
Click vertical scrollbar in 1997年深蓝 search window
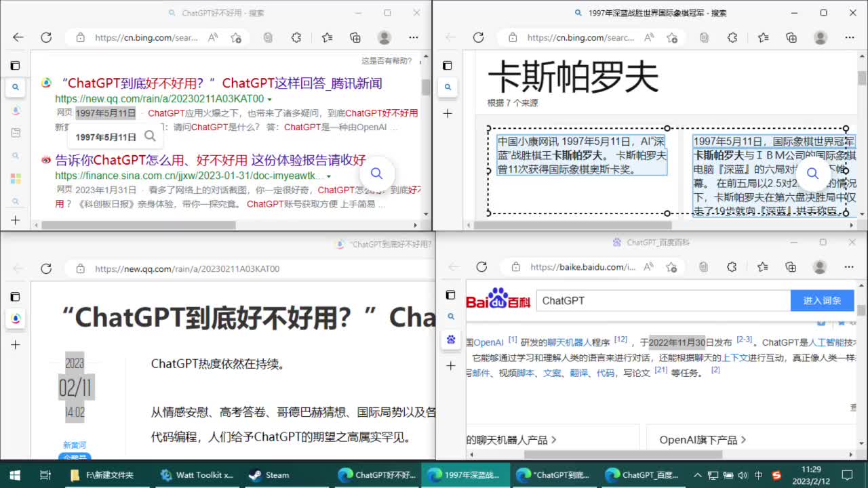(x=862, y=78)
